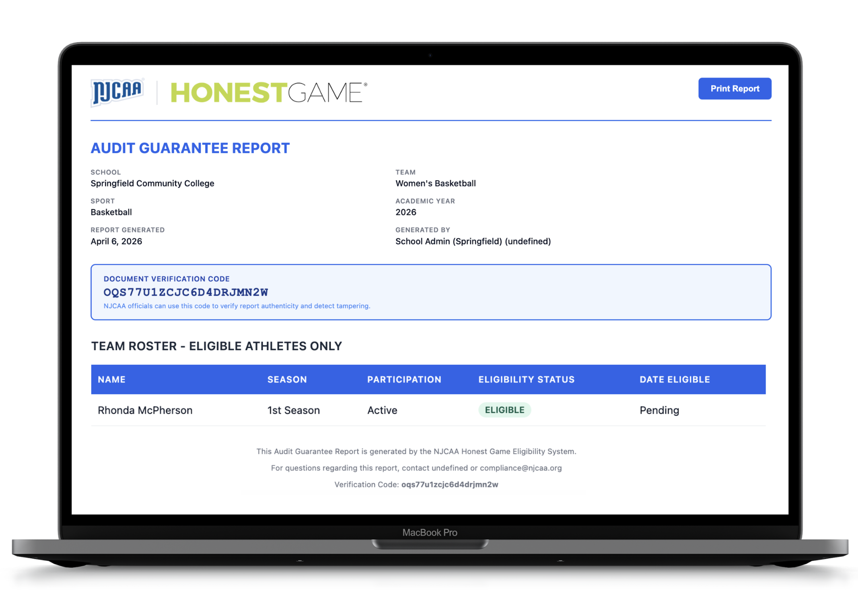Click the SEASON column header
Viewport: 858px width, 616px height.
coord(287,379)
